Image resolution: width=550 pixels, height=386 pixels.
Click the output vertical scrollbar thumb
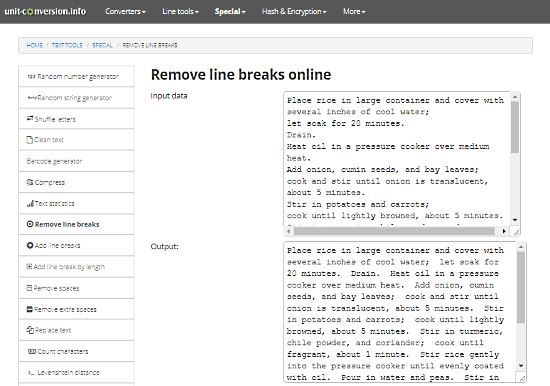pyautogui.click(x=521, y=287)
